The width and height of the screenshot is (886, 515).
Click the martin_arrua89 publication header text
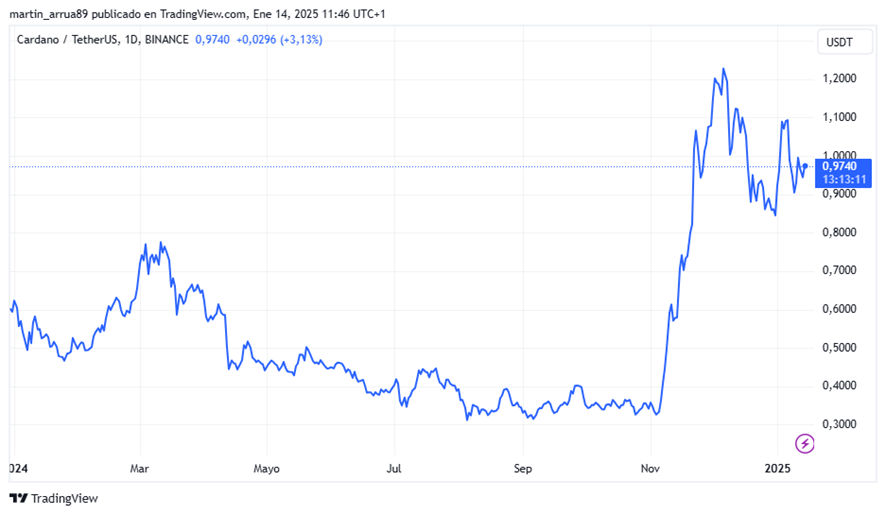197,14
